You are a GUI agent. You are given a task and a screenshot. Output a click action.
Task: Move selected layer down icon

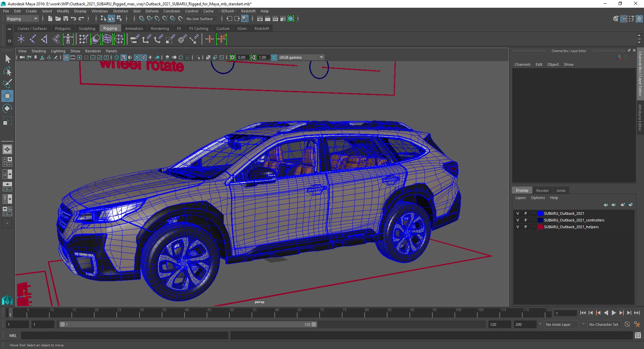point(614,205)
